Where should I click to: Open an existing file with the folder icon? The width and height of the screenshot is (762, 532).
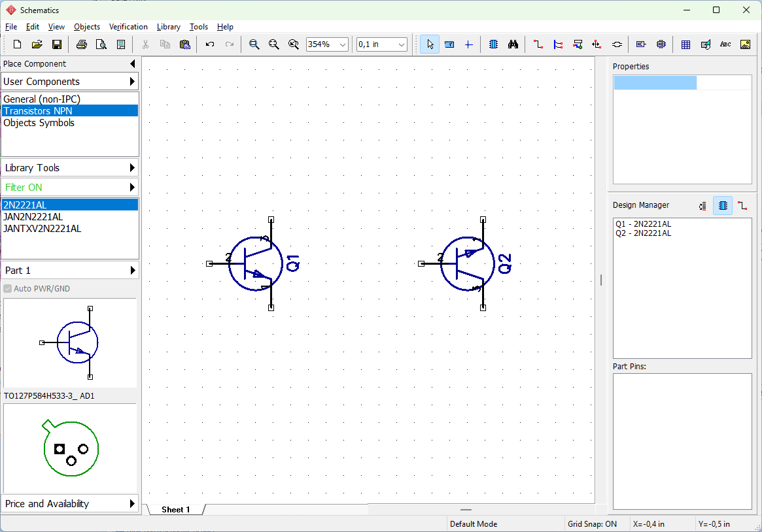[37, 44]
